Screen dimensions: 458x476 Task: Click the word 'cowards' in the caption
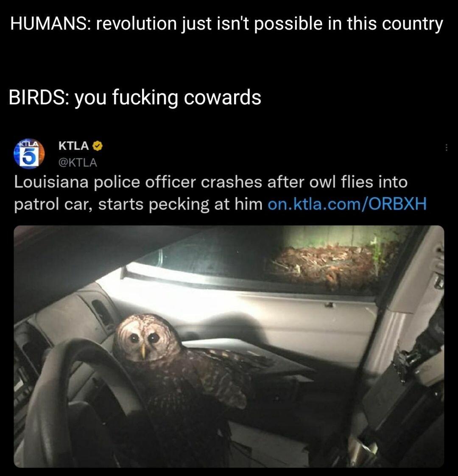223,98
